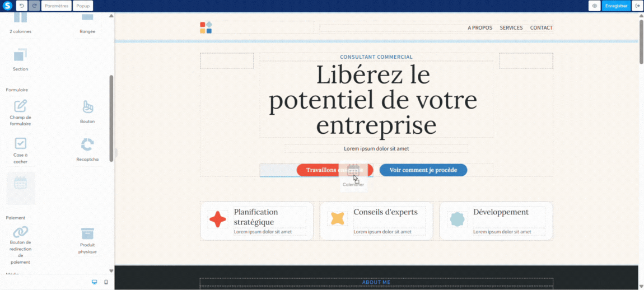Click the faded calendar element in sidebar

click(21, 188)
